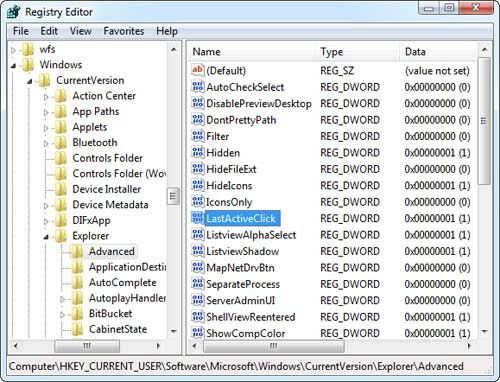The height and width of the screenshot is (382, 500).
Task: Click the tree pane vertical scrollbar thumb
Action: [173, 196]
